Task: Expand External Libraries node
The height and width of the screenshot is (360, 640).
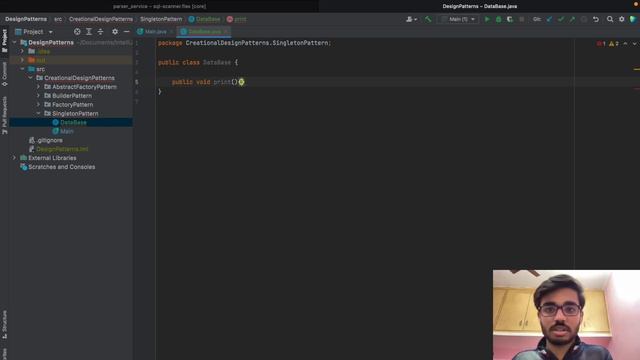Action: pyautogui.click(x=15, y=158)
